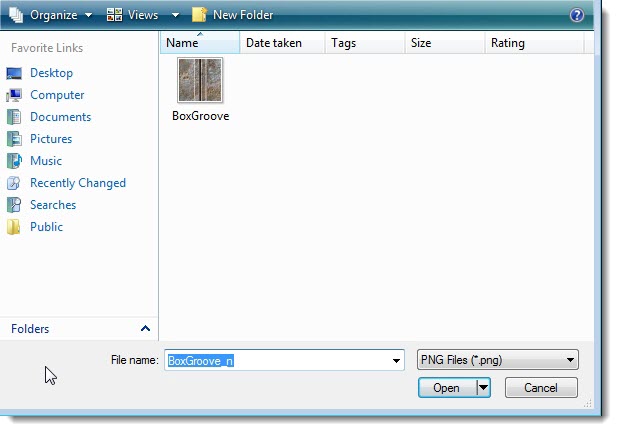Click the Recently Changed icon
This screenshot has height=431, width=617.
pos(14,183)
